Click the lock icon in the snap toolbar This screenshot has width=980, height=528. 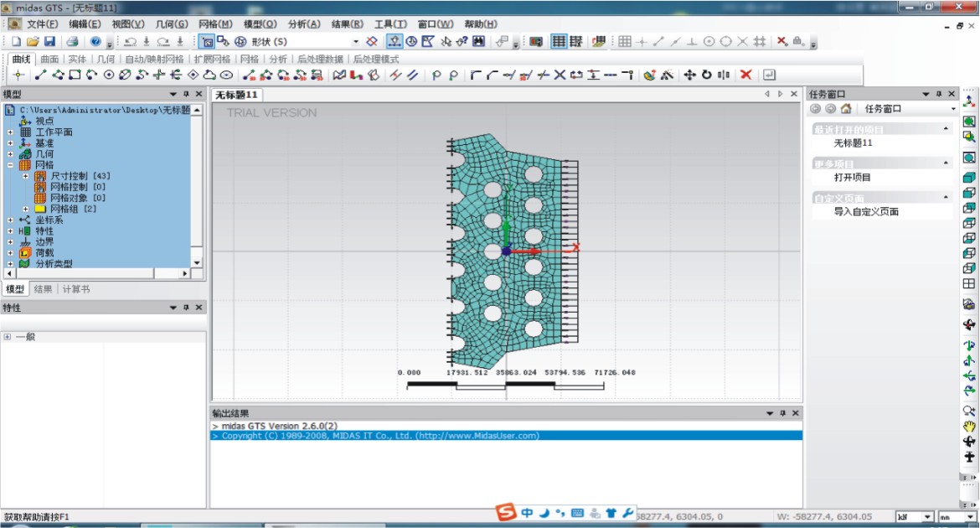click(x=798, y=41)
